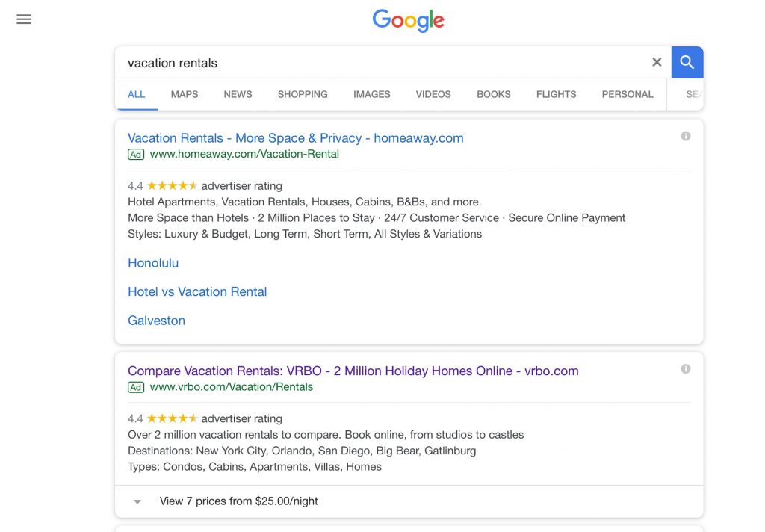Open Hotel vs Vacation Rental sitelink
The height and width of the screenshot is (532, 765).
tap(197, 292)
